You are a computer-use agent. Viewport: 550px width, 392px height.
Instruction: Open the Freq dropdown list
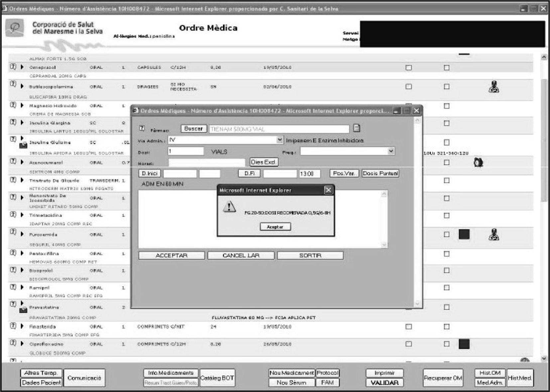coord(391,151)
